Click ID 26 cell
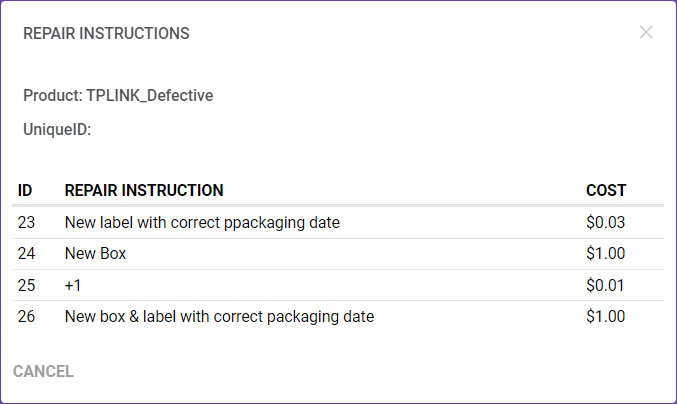The image size is (677, 404). click(27, 317)
